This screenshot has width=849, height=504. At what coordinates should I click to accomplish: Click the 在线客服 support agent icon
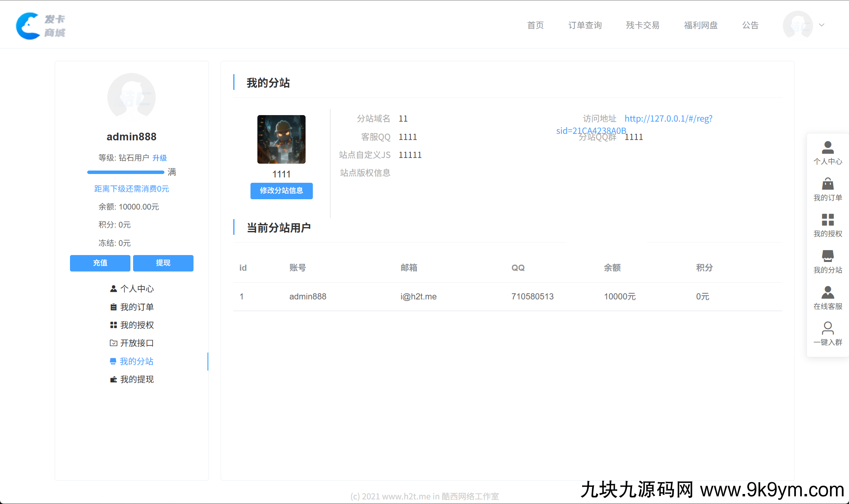(x=828, y=292)
